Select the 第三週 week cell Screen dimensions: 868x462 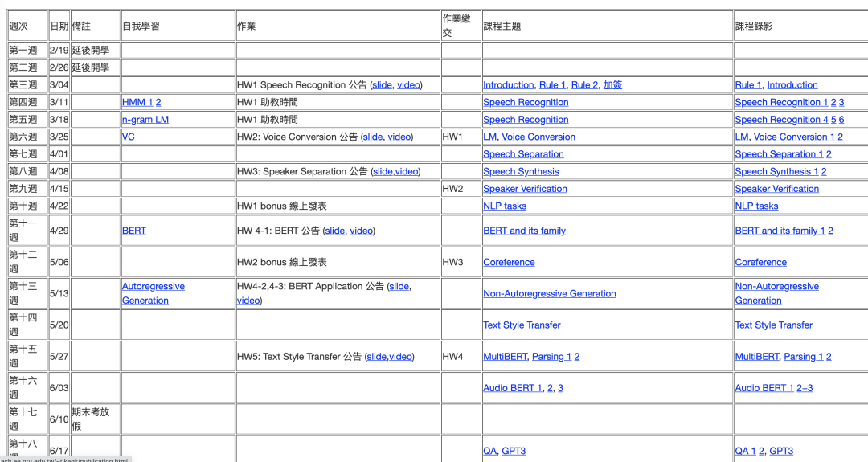27,84
